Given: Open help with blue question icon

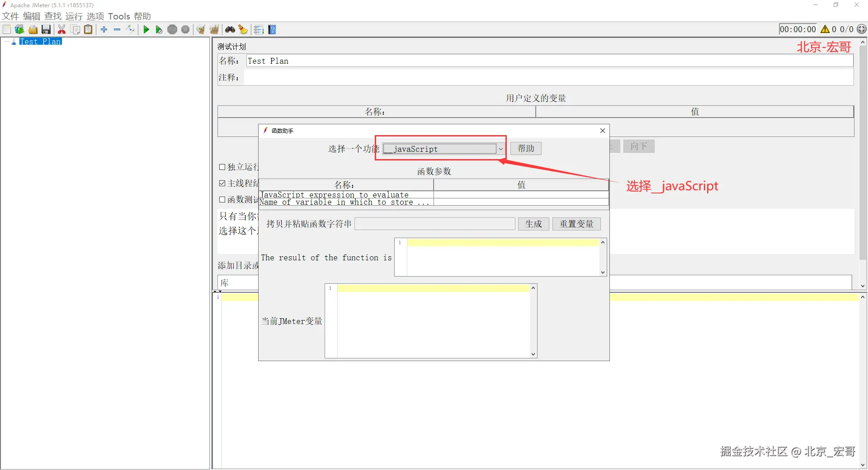Looking at the screenshot, I should coord(272,29).
